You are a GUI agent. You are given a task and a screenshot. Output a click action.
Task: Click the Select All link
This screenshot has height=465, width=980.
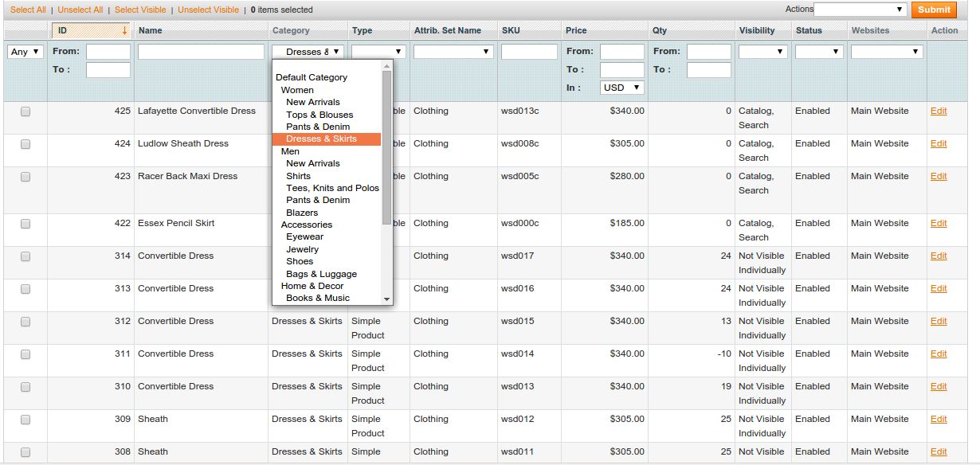pos(28,10)
